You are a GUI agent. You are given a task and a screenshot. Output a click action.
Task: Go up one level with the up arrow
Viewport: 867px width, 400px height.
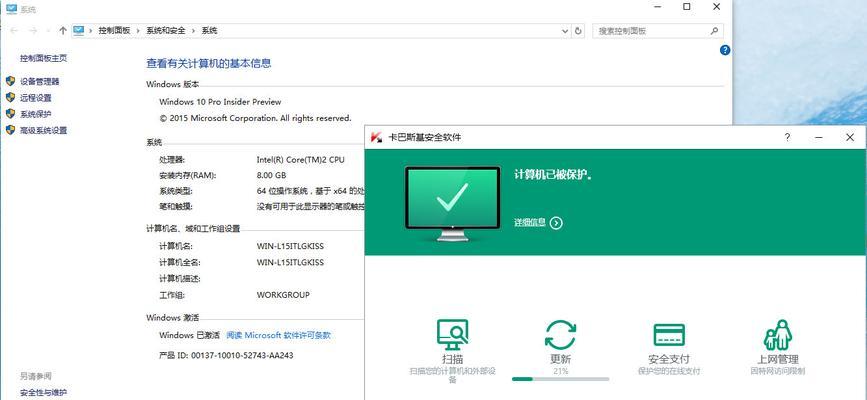[x=62, y=30]
